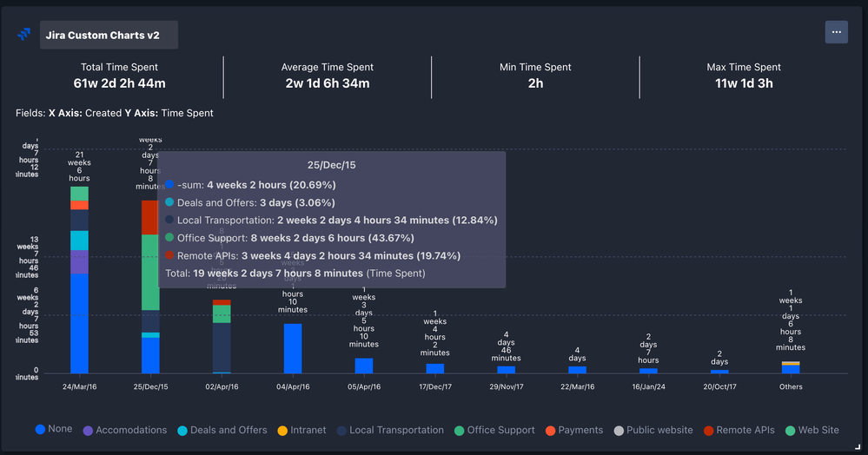Click the 24/Mar/16 axis label
The width and height of the screenshot is (868, 455).
click(x=79, y=387)
